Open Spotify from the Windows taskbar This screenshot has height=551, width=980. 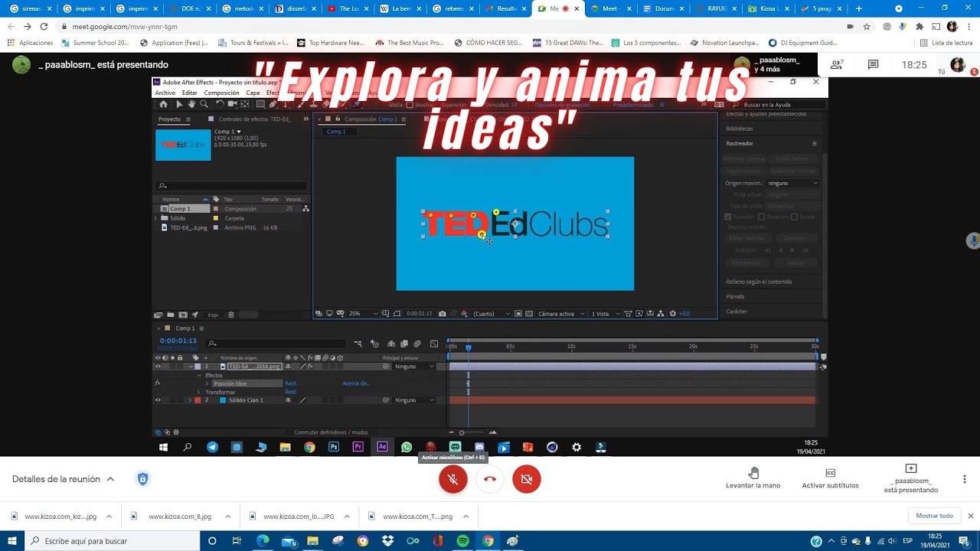(x=462, y=541)
